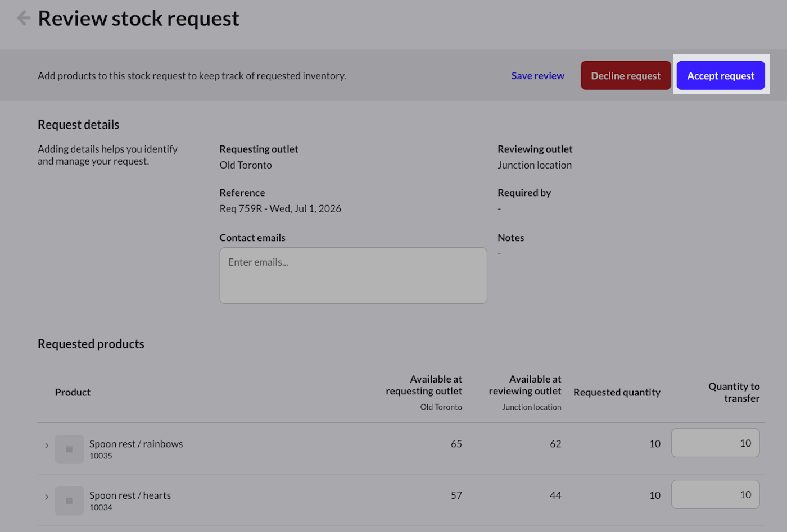Edit quantity to transfer for Spoon rest / rainbows
787x532 pixels.
(x=715, y=443)
